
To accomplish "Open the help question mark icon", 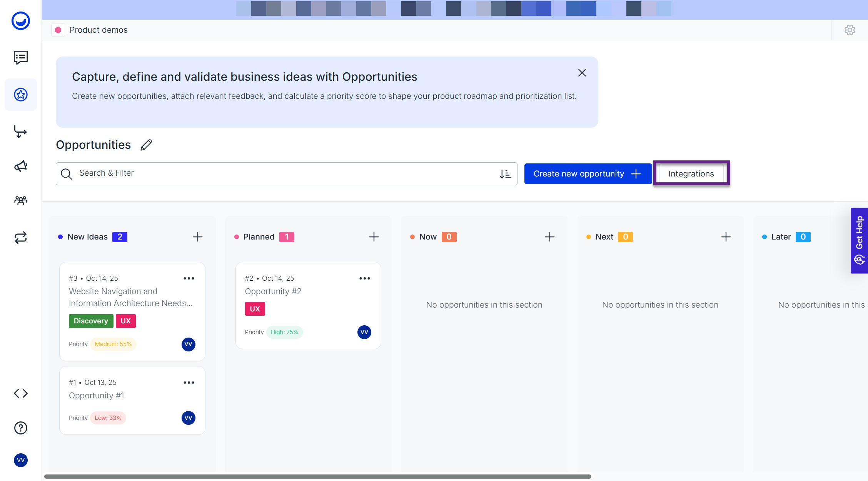I will [21, 428].
